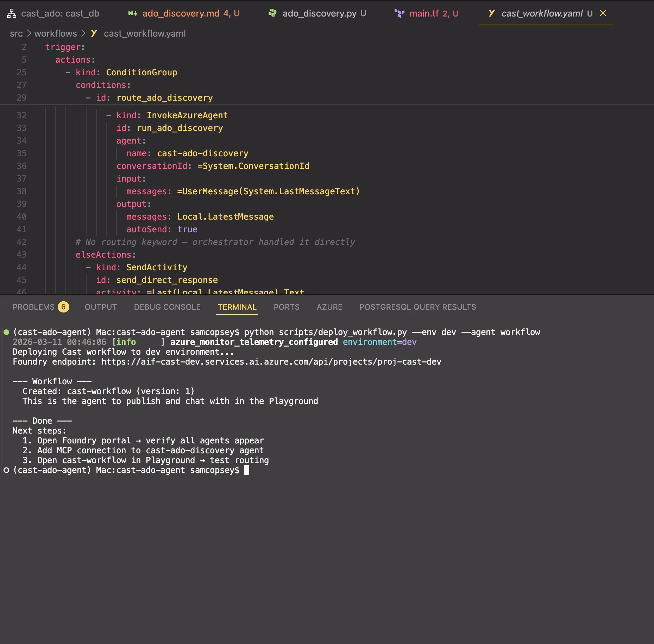Open the POSTGRESQL QUERY RESULTS tab
This screenshot has height=644, width=654.
point(417,307)
